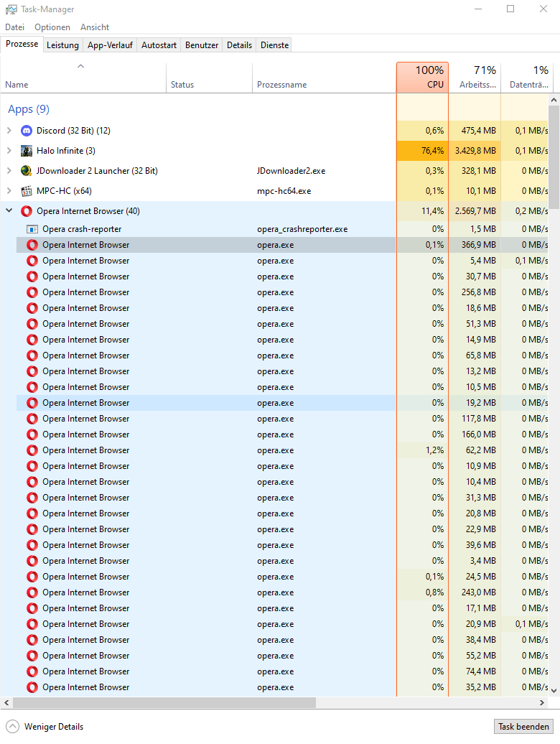Click the vertical scrollbar up arrow
560x744 pixels.
click(554, 100)
